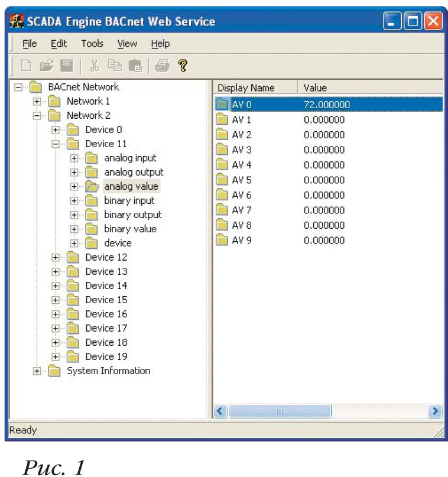Click the Device 0 folder icon

click(x=73, y=130)
